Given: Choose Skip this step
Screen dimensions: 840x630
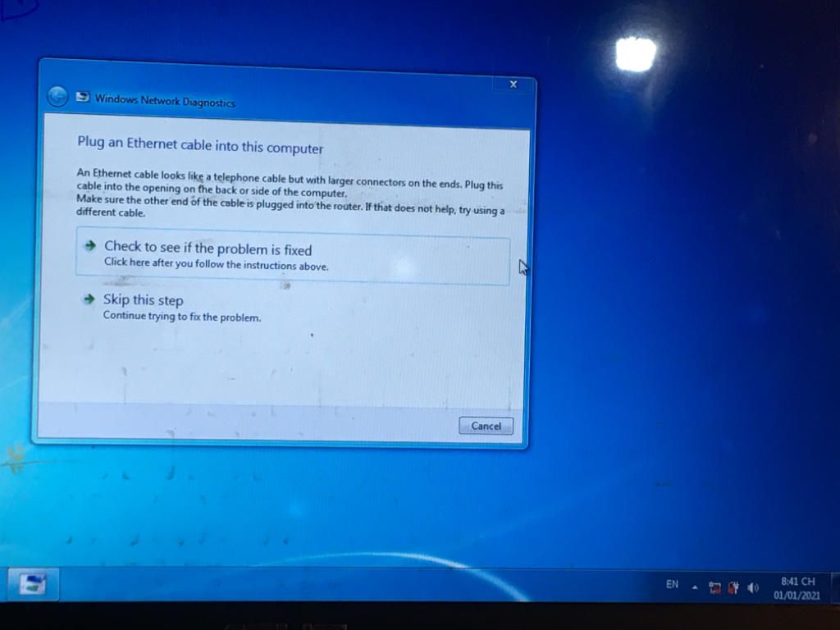Looking at the screenshot, I should [171, 308].
